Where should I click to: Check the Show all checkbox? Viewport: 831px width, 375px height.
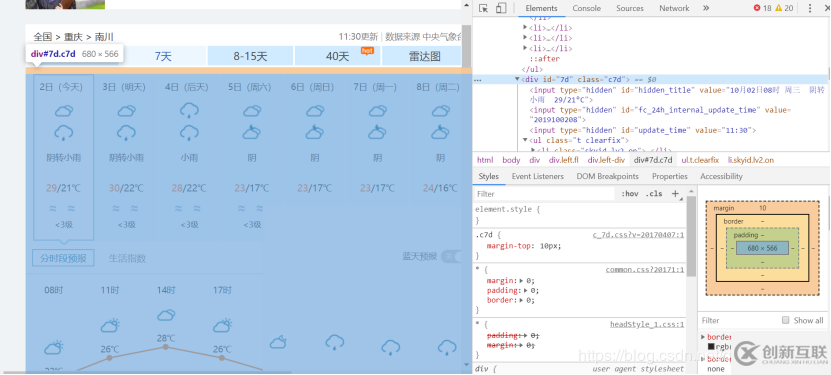click(786, 320)
